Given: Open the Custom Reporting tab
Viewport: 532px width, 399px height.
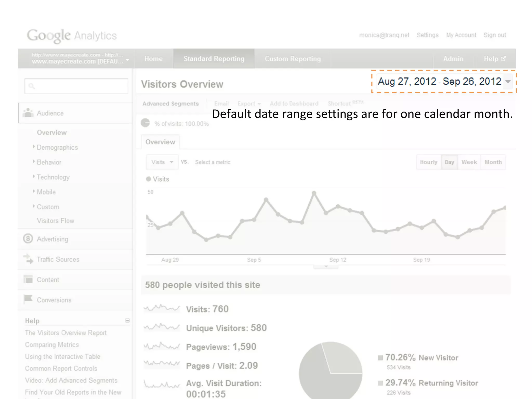Looking at the screenshot, I should coord(293,59).
